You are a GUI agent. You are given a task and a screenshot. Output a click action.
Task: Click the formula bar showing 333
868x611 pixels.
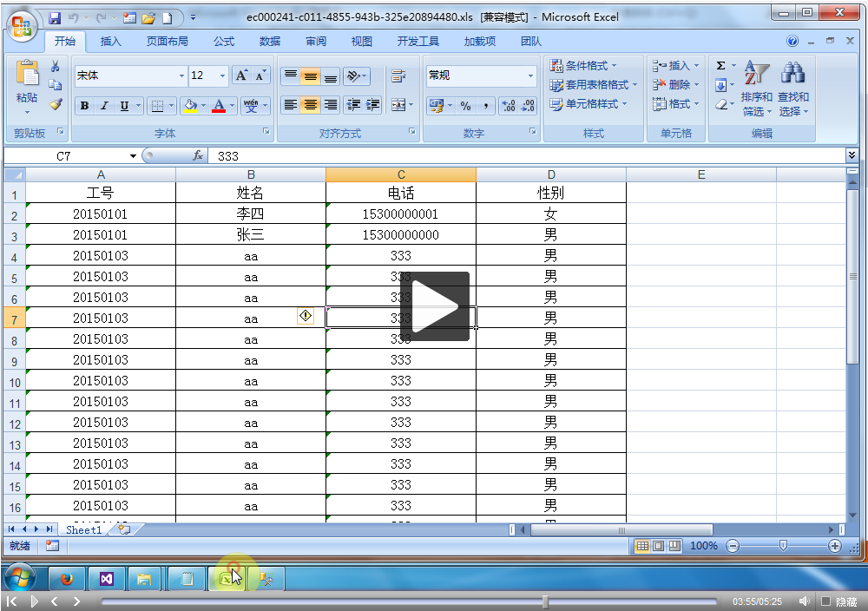click(x=521, y=156)
